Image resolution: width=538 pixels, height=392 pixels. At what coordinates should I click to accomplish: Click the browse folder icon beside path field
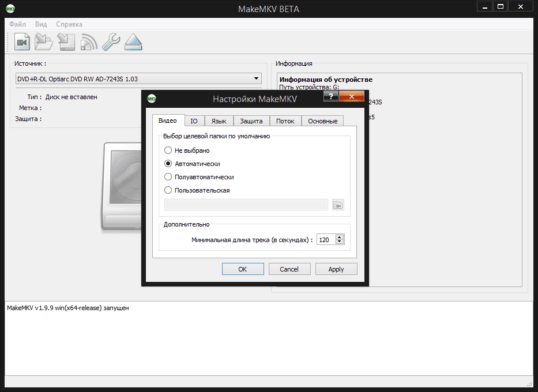coord(338,205)
